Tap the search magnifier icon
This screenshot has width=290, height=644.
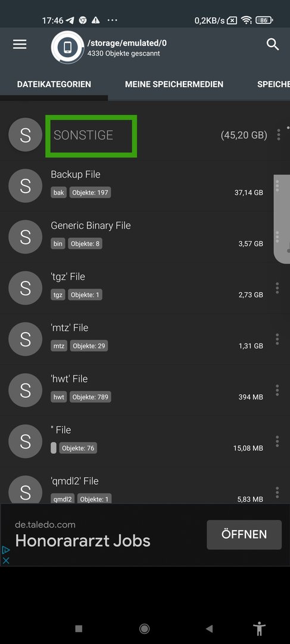coord(273,44)
